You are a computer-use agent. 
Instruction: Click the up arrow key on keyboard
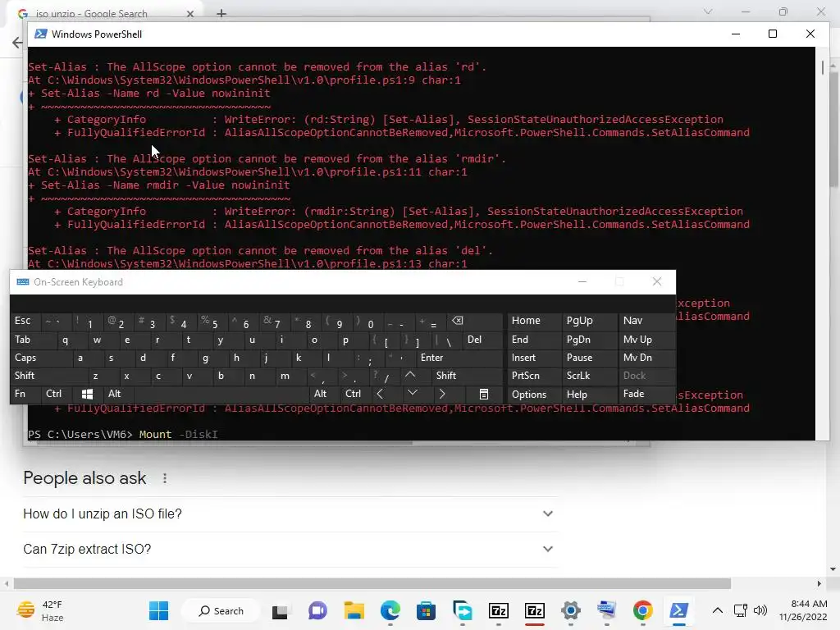410,376
